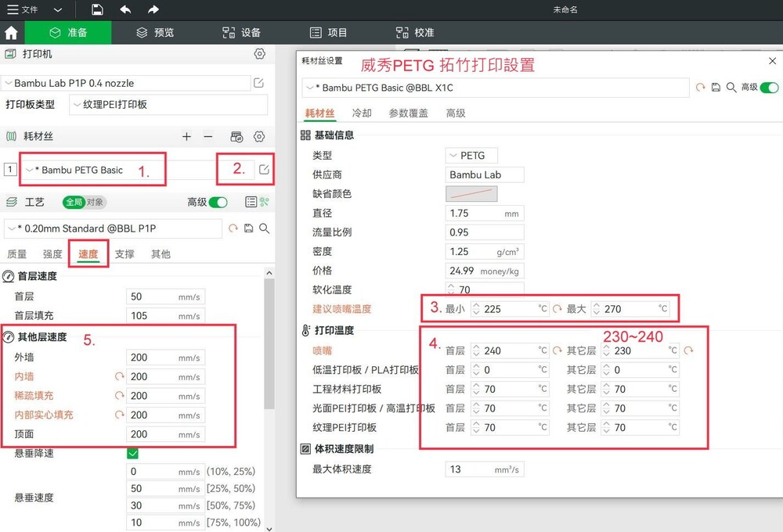Remove a filament with the minus icon
This screenshot has height=532, width=783.
pyautogui.click(x=208, y=136)
